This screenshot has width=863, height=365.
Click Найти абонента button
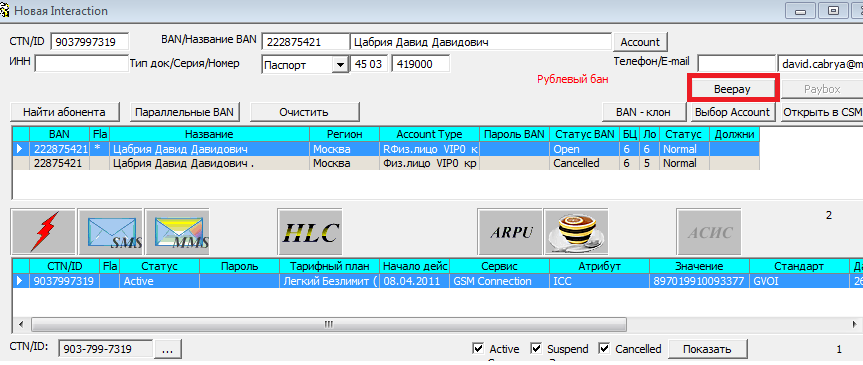[x=64, y=112]
